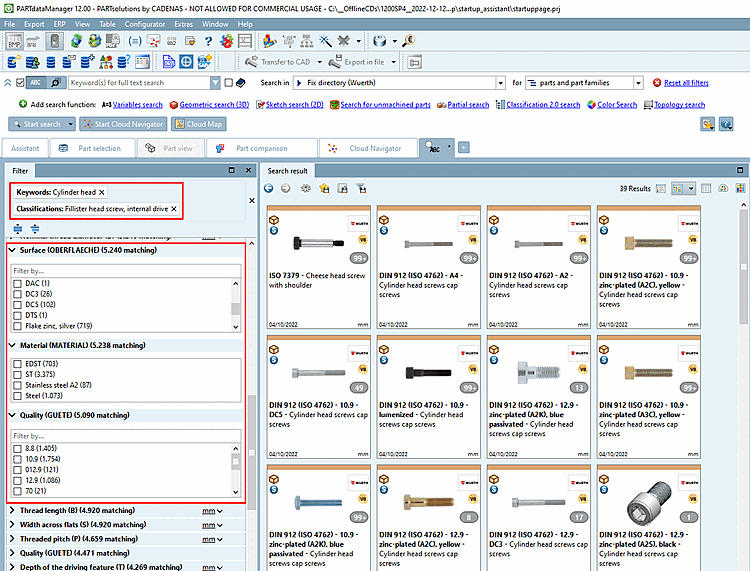
Task: Remove the Cylinder head keyword filter
Action: pos(102,191)
